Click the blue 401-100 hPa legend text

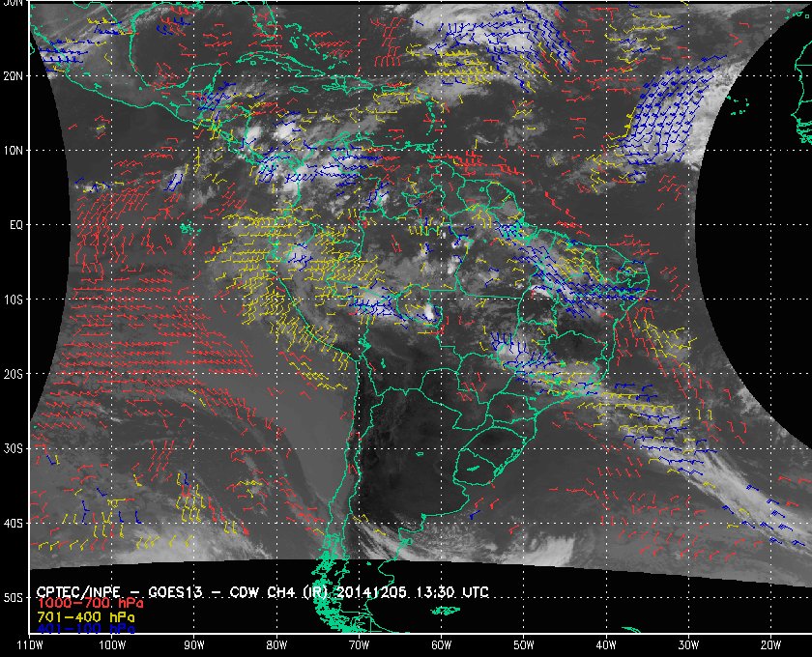click(86, 629)
